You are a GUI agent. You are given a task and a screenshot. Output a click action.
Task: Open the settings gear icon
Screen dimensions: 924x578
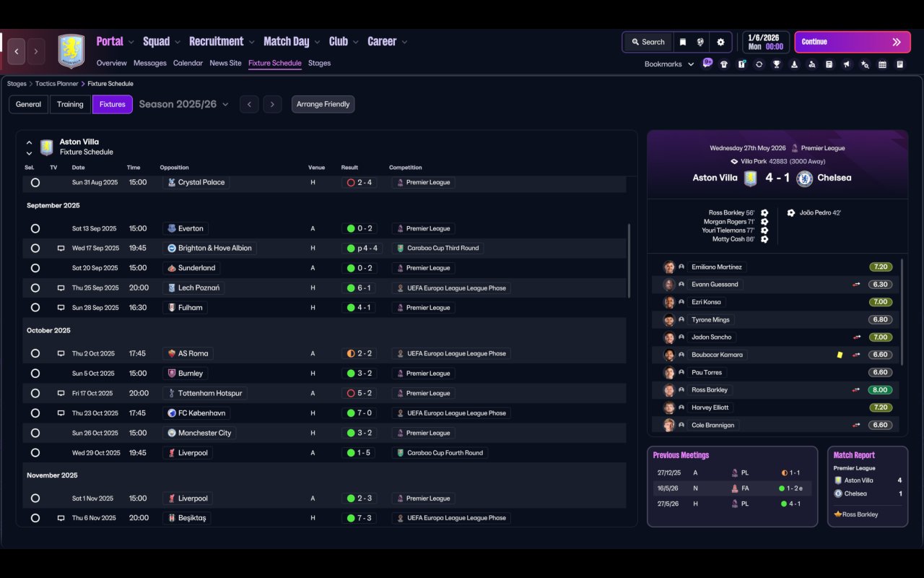[720, 42]
